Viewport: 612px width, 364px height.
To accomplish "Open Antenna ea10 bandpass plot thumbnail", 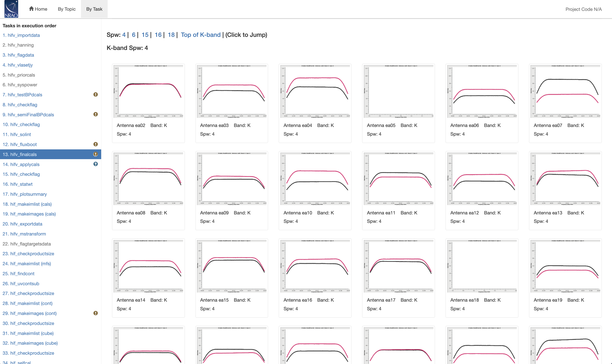I will coord(315,179).
